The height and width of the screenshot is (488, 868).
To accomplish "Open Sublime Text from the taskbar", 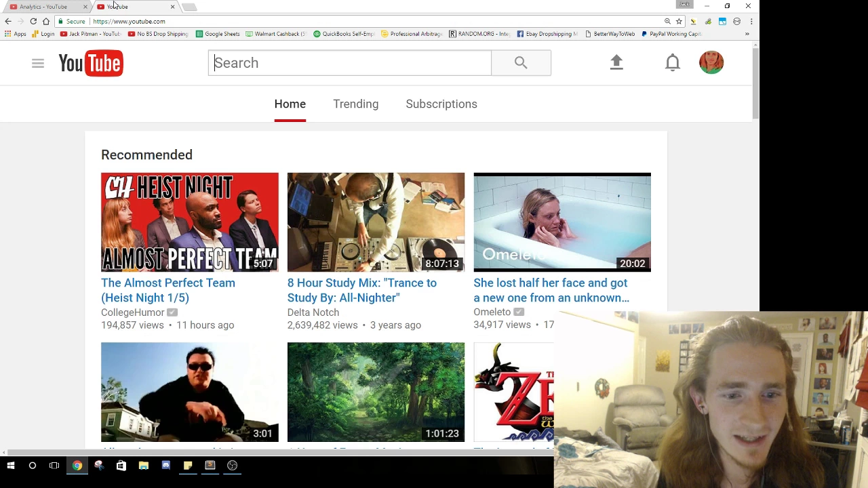I will pyautogui.click(x=210, y=466).
